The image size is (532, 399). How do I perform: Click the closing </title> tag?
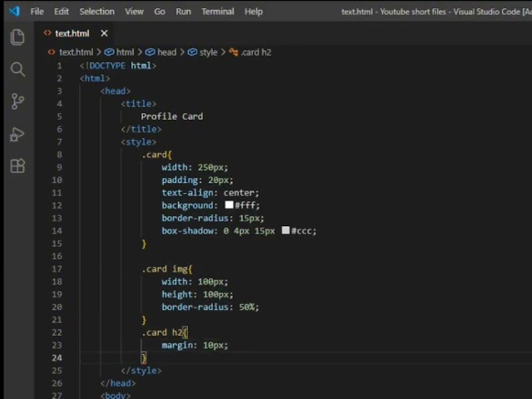[141, 130]
